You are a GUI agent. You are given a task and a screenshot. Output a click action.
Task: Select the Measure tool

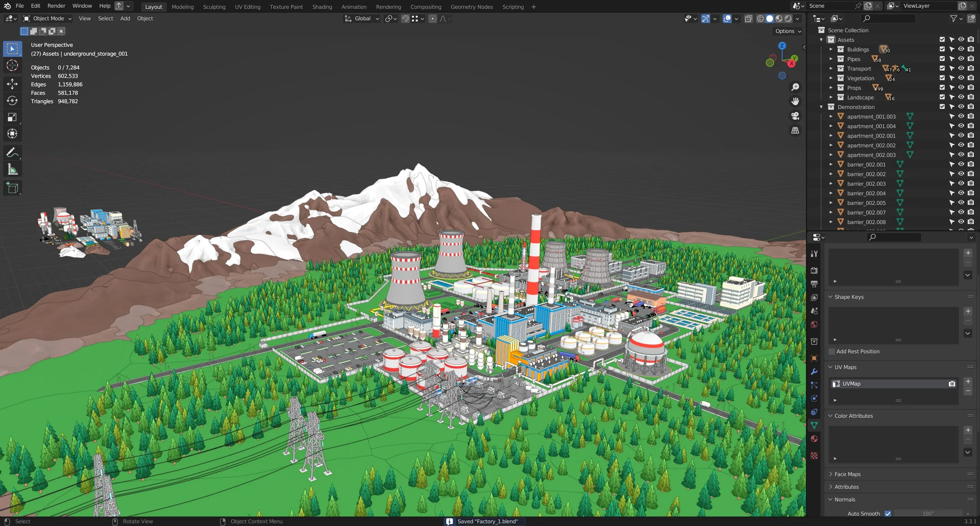point(12,169)
